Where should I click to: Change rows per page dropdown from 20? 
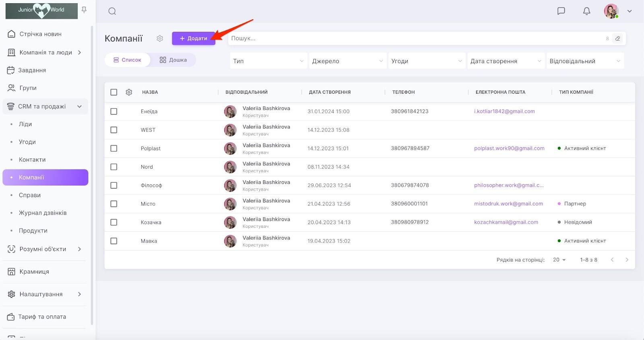559,260
